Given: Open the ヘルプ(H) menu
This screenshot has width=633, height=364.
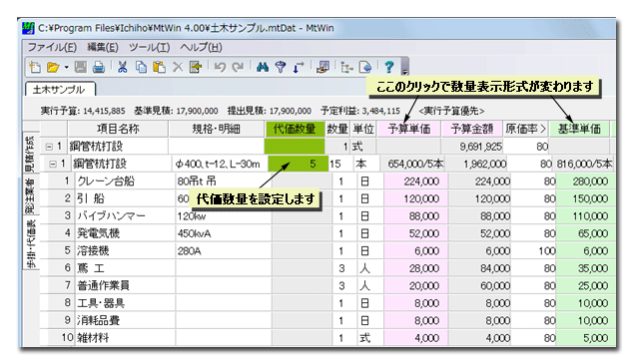Looking at the screenshot, I should pos(201,47).
